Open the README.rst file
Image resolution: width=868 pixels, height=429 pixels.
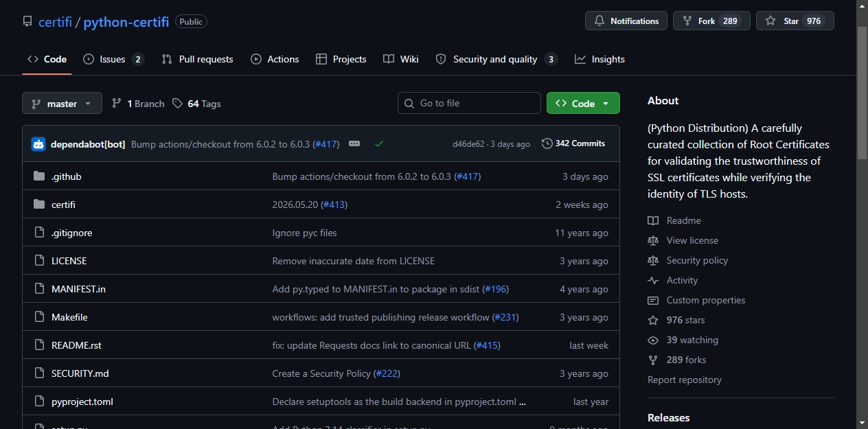[76, 345]
